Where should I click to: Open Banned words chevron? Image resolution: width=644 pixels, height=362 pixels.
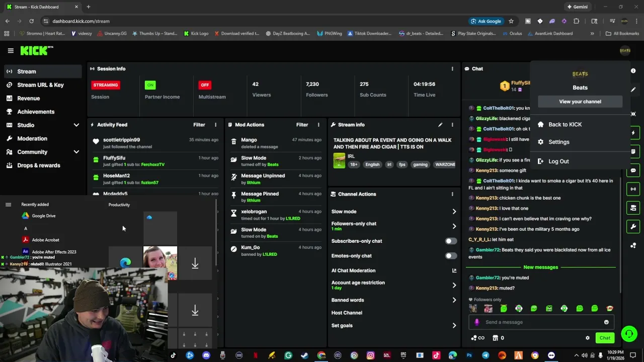[x=454, y=300]
